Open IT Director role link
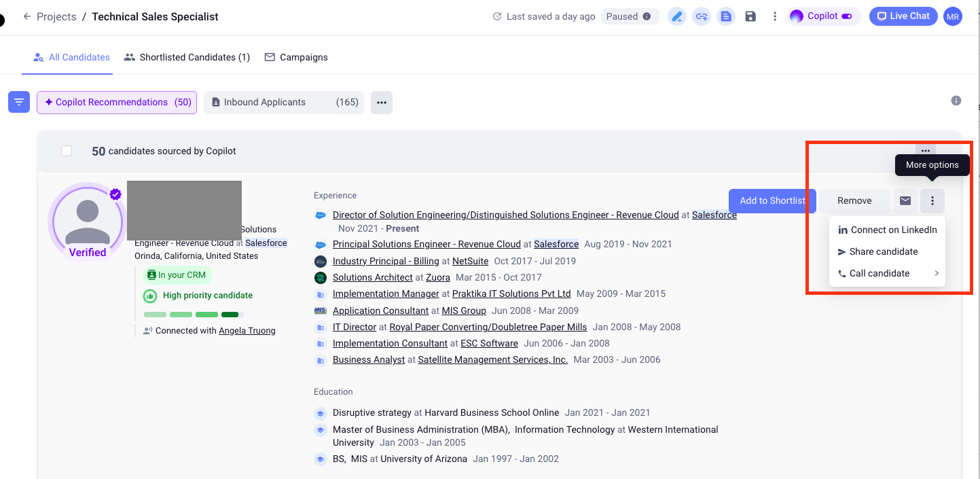 [355, 327]
